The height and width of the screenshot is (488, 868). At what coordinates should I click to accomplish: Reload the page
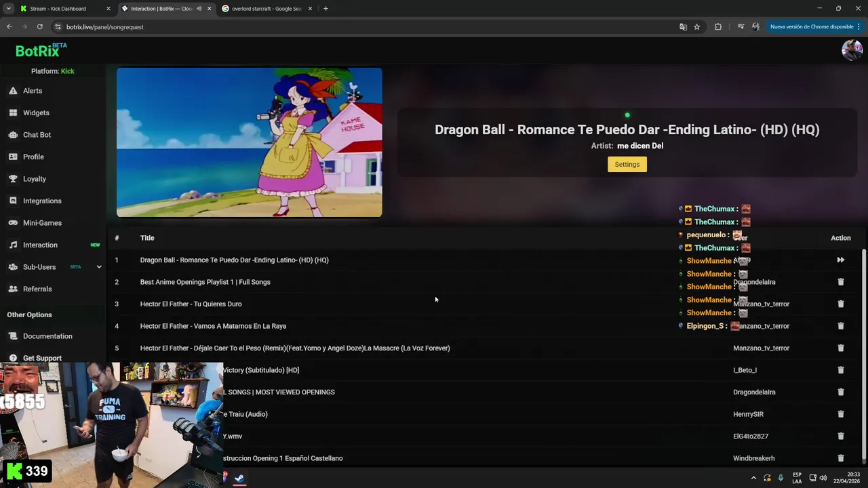tap(40, 27)
